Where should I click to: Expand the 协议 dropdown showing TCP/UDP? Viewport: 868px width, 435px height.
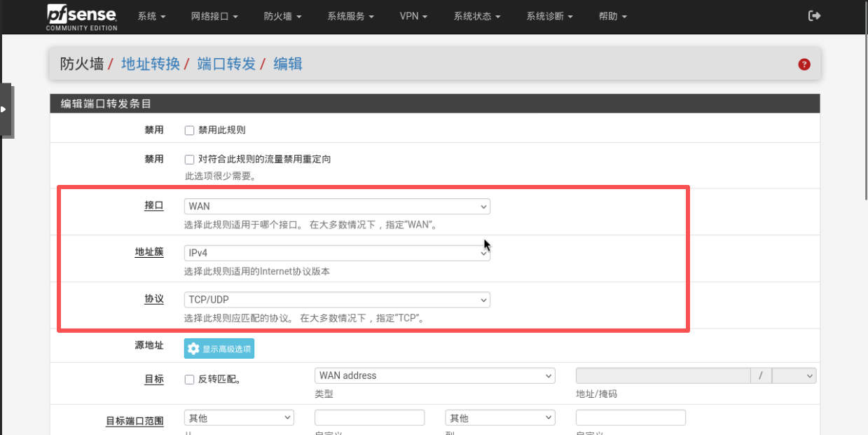(x=337, y=300)
